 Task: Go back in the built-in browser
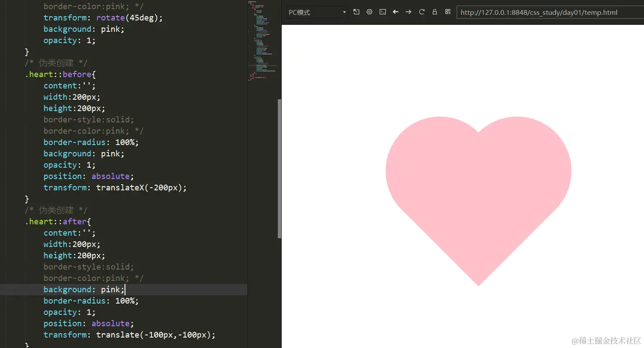point(395,12)
